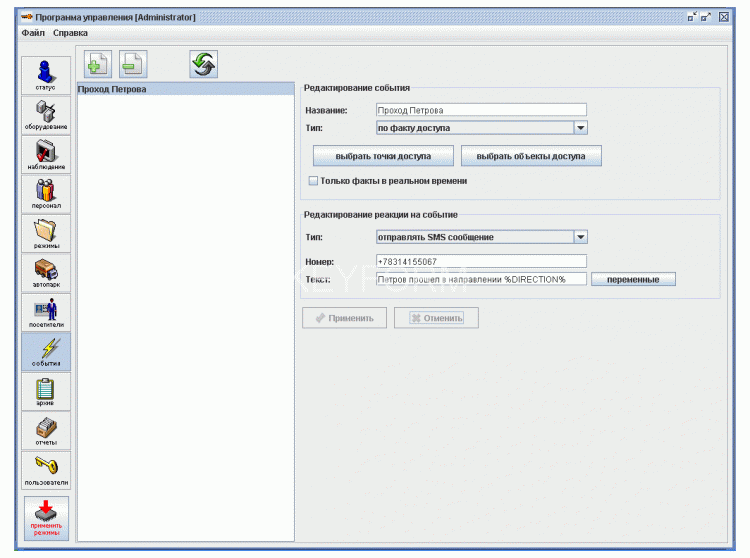Open the статус sidebar section
Image resolution: width=750 pixels, height=558 pixels.
click(46, 76)
